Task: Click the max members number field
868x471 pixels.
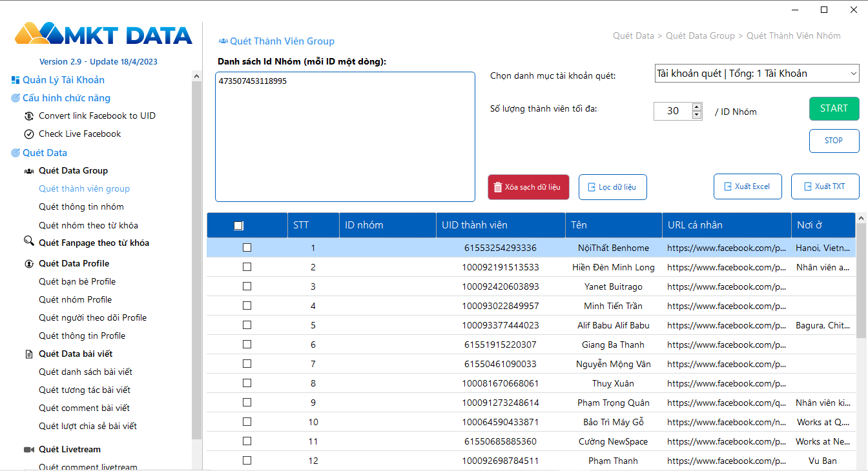Action: point(673,111)
